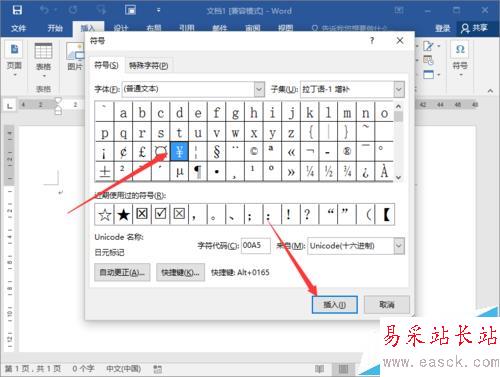Click the Save icon in title bar
Image resolution: width=500 pixels, height=377 pixels.
click(17, 10)
